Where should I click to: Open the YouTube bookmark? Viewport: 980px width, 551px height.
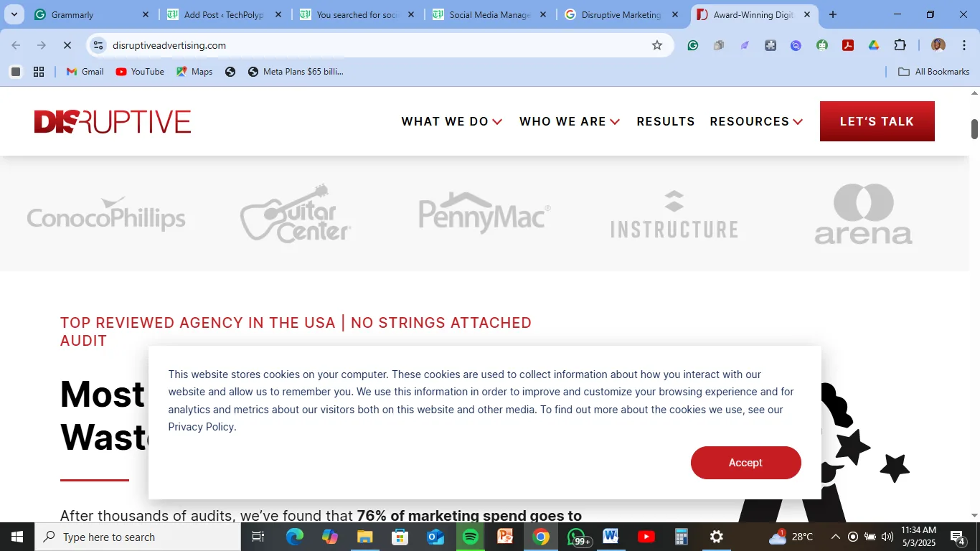(140, 72)
